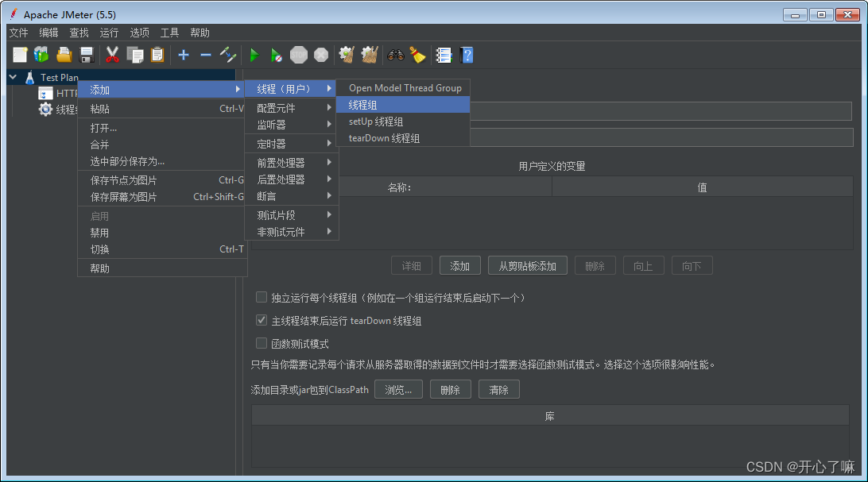The width and height of the screenshot is (868, 482).
Task: Click the Cut scissors icon
Action: pos(112,55)
